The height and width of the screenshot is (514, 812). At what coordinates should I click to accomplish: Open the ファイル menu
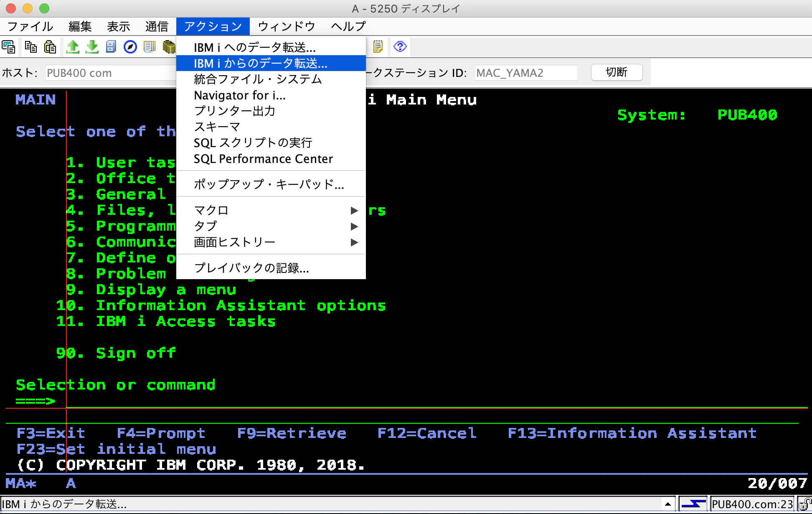30,26
